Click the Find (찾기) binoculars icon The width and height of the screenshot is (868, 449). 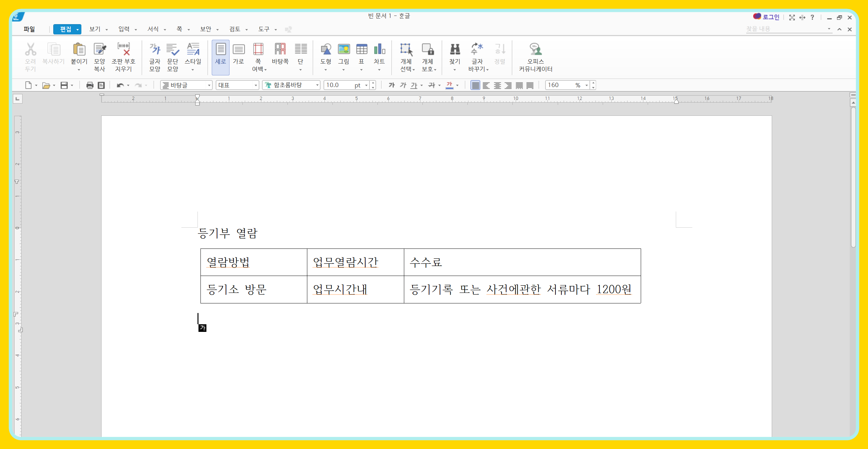point(455,50)
